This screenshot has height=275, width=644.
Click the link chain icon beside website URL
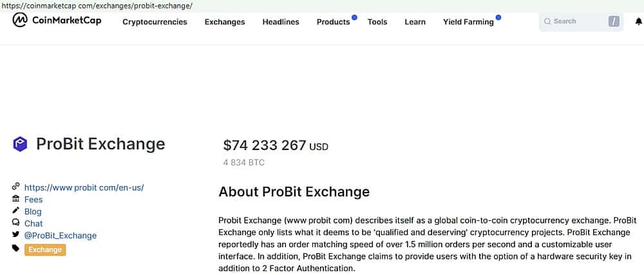pos(15,187)
